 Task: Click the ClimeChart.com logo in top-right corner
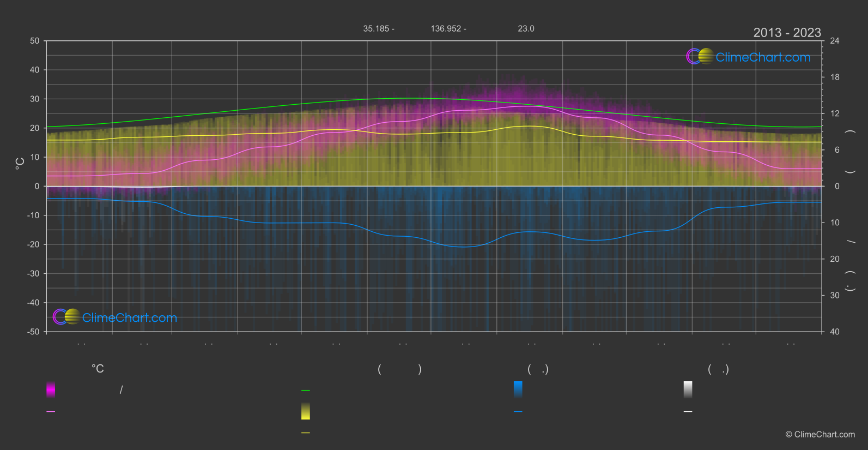748,57
